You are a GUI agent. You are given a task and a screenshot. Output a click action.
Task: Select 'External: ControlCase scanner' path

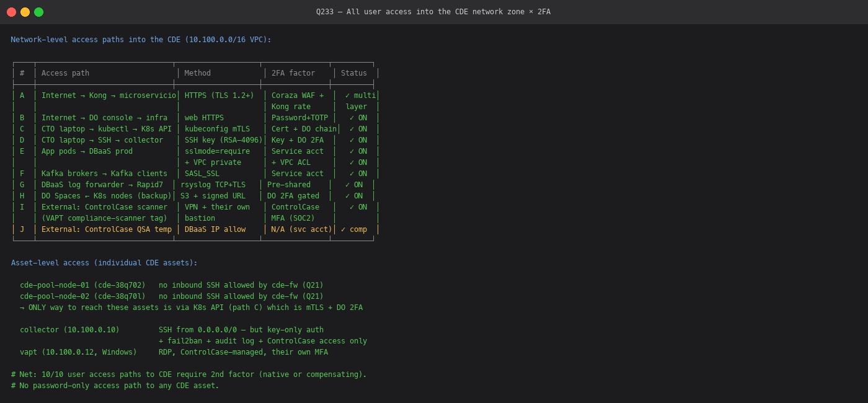(104, 207)
